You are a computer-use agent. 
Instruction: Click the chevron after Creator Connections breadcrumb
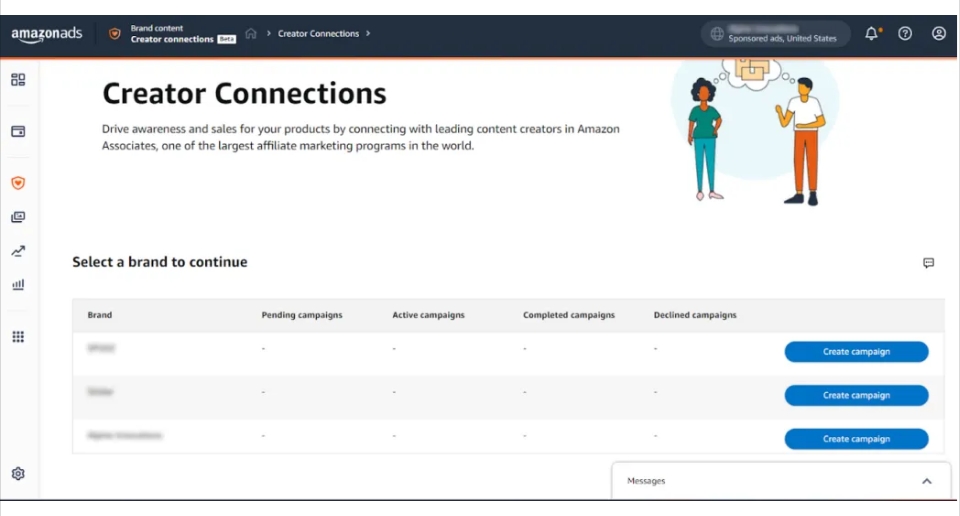click(x=368, y=33)
